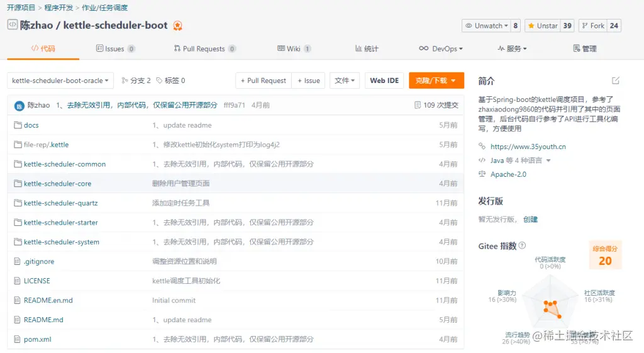This screenshot has width=644, height=353.
Task: Click the commit history icon beside 109 次提交
Action: click(418, 105)
